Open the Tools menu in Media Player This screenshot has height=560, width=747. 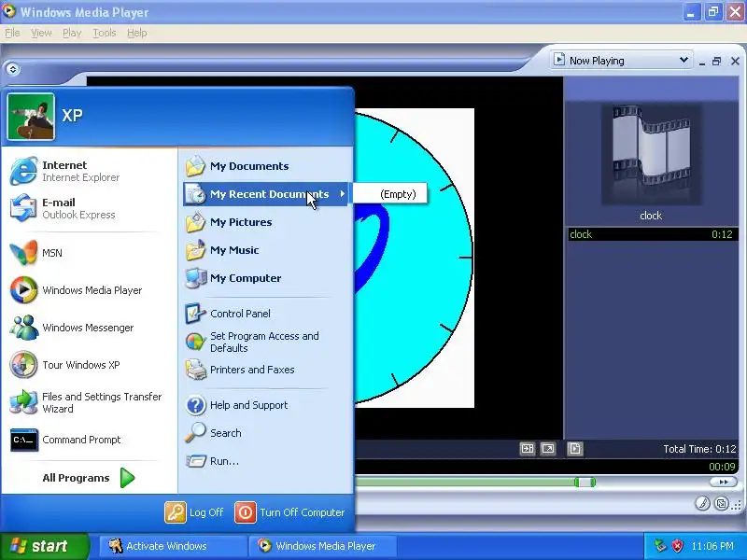(105, 33)
